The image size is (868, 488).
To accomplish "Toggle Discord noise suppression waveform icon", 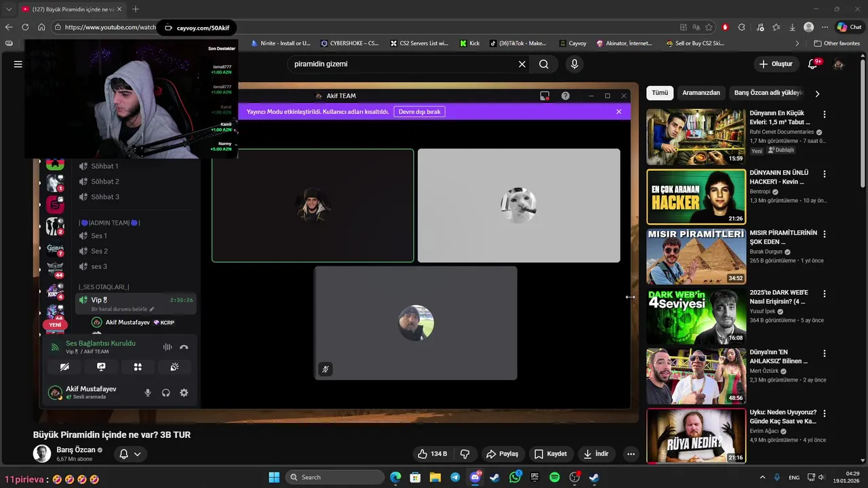I will 167,347.
